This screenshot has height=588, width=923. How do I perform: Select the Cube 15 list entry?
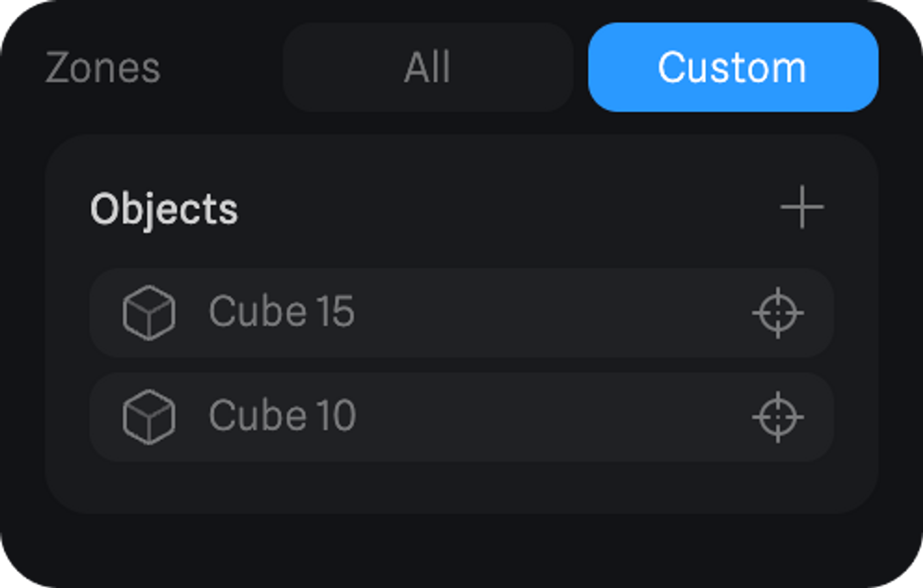(461, 313)
